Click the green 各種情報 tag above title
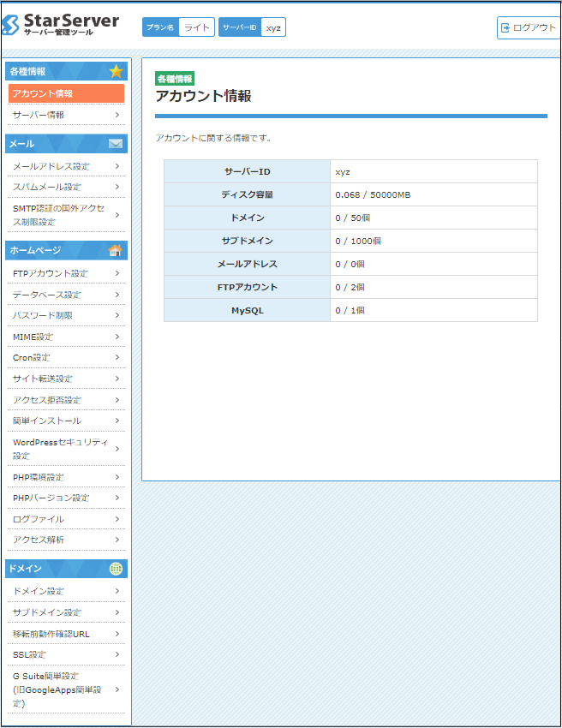 click(175, 79)
